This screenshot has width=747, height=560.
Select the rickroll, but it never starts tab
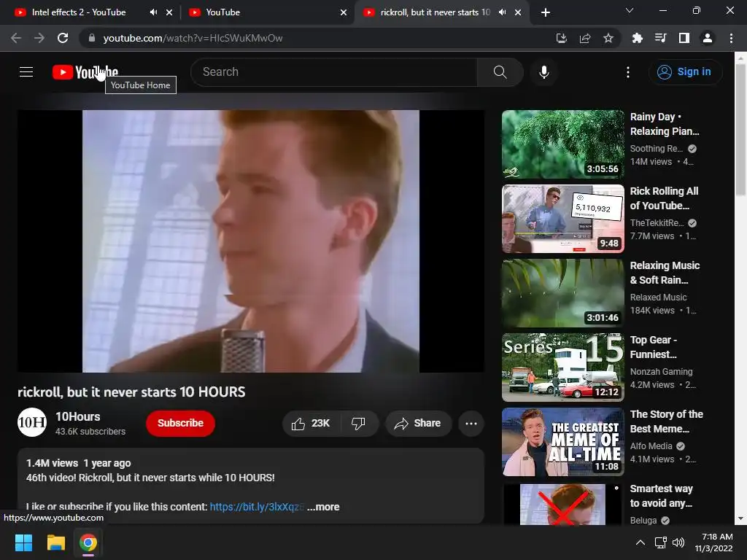[435, 12]
